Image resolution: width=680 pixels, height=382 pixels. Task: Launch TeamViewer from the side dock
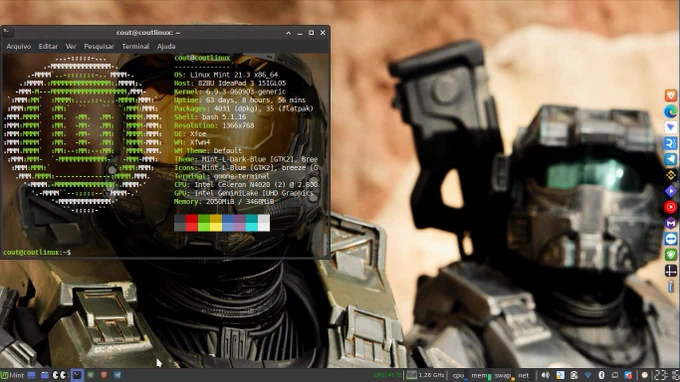point(670,239)
